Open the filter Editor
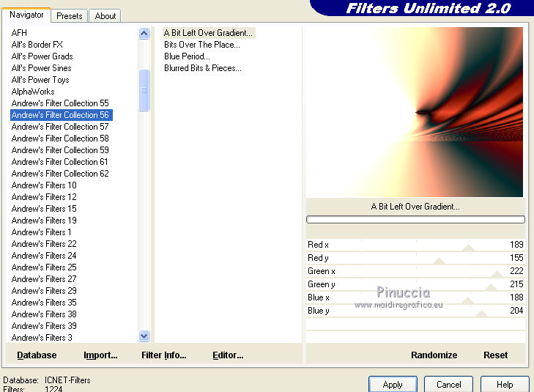Image resolution: width=534 pixels, height=392 pixels. click(x=228, y=355)
